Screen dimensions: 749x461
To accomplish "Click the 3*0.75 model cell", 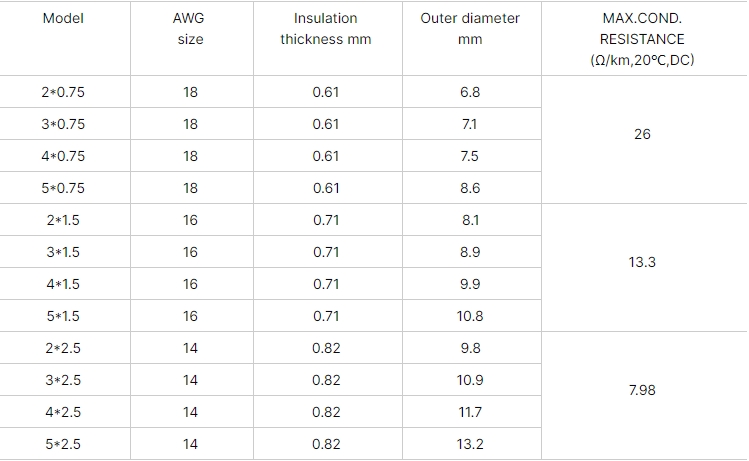I will pyautogui.click(x=63, y=124).
